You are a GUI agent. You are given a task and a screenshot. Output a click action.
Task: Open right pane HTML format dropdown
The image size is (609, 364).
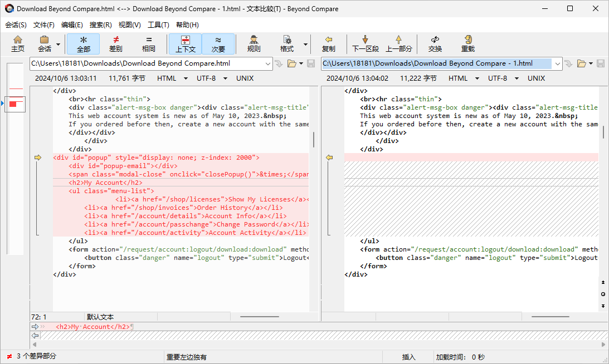point(478,78)
